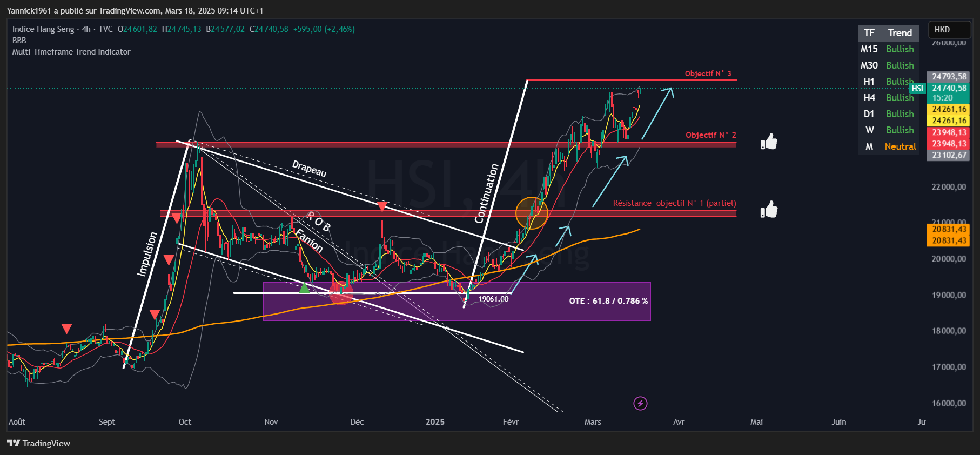Select the BBB indicator label
The height and width of the screenshot is (455, 980).
point(19,41)
